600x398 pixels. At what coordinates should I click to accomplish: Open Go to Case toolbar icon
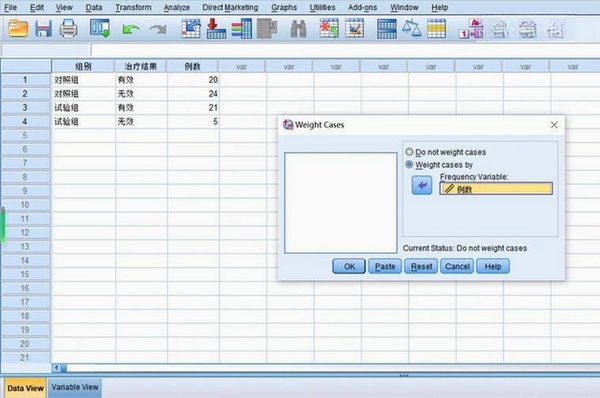pos(191,29)
